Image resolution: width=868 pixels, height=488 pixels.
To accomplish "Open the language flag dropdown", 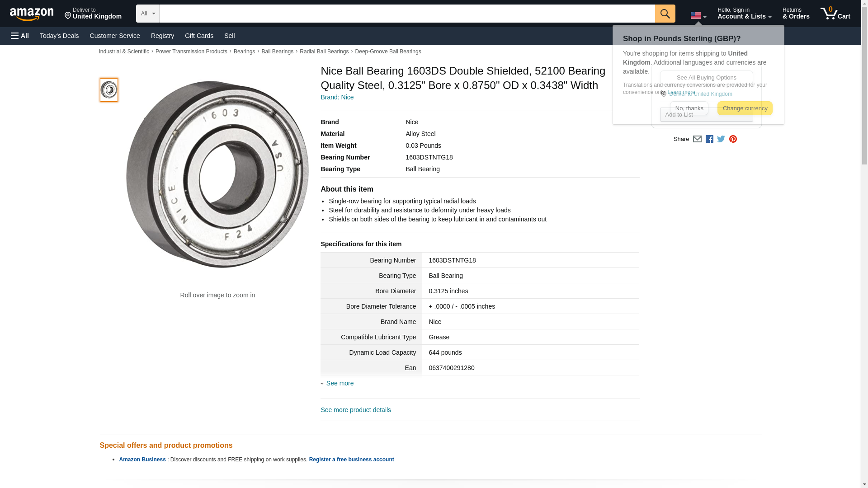I will tap(698, 16).
